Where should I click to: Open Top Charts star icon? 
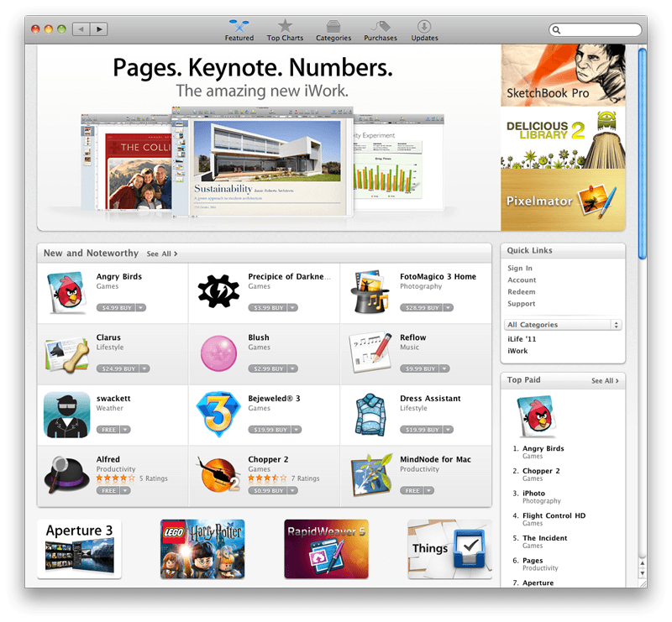(x=285, y=26)
